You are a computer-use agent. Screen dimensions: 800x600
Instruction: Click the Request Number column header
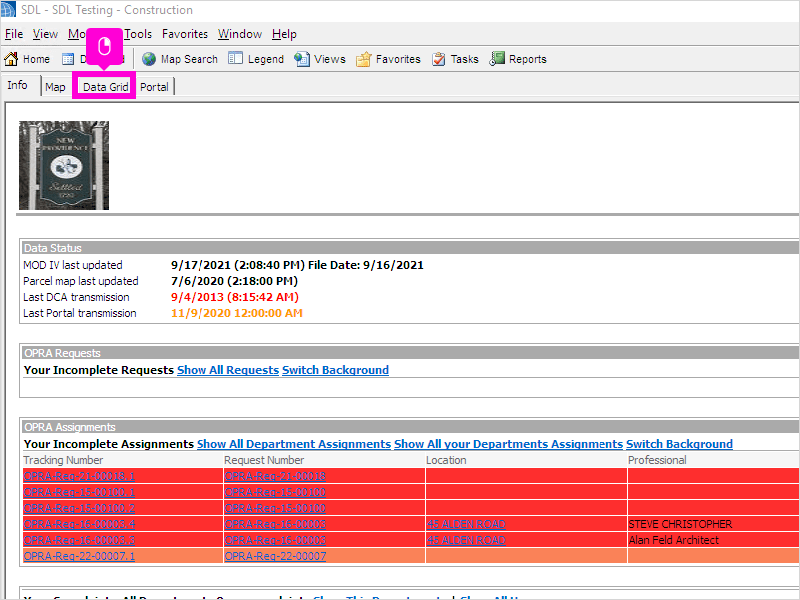point(264,460)
